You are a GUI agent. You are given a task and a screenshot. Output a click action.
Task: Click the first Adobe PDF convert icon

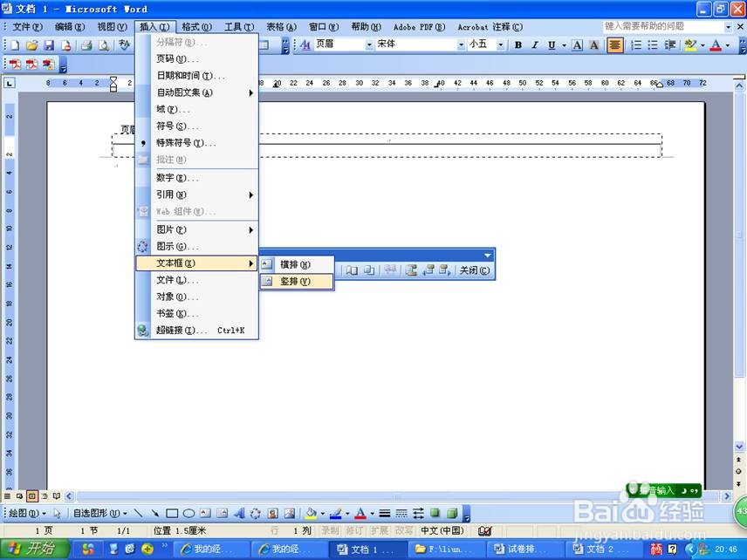(x=15, y=65)
